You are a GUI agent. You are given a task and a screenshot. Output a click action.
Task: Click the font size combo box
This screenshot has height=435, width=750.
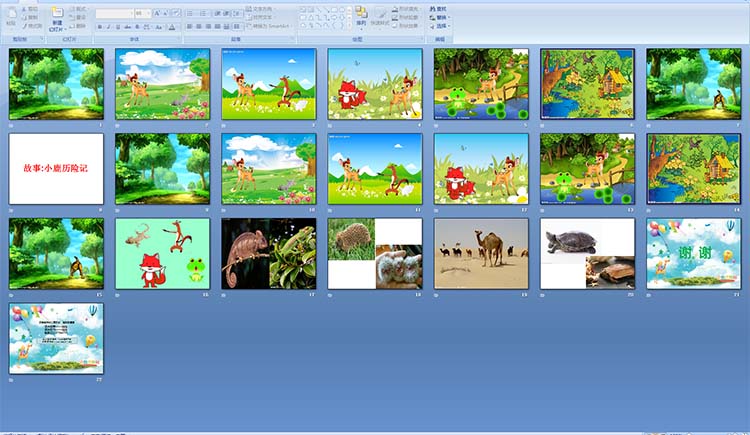[x=142, y=13]
